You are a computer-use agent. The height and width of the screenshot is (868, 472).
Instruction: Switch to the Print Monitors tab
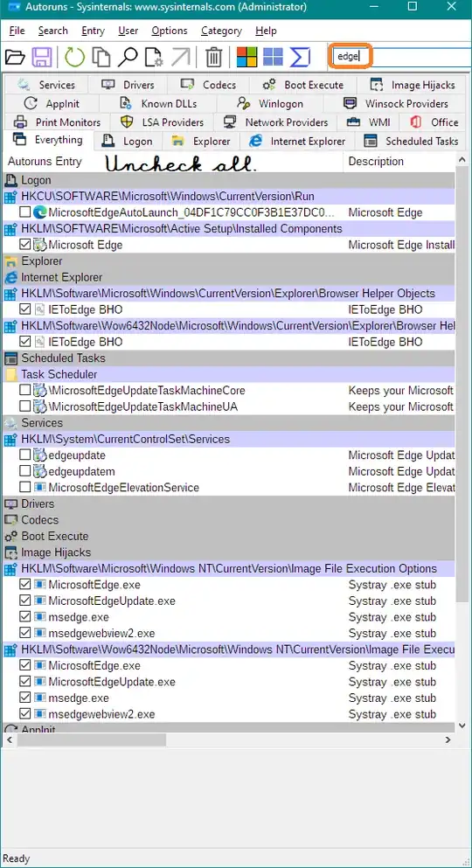pos(58,122)
